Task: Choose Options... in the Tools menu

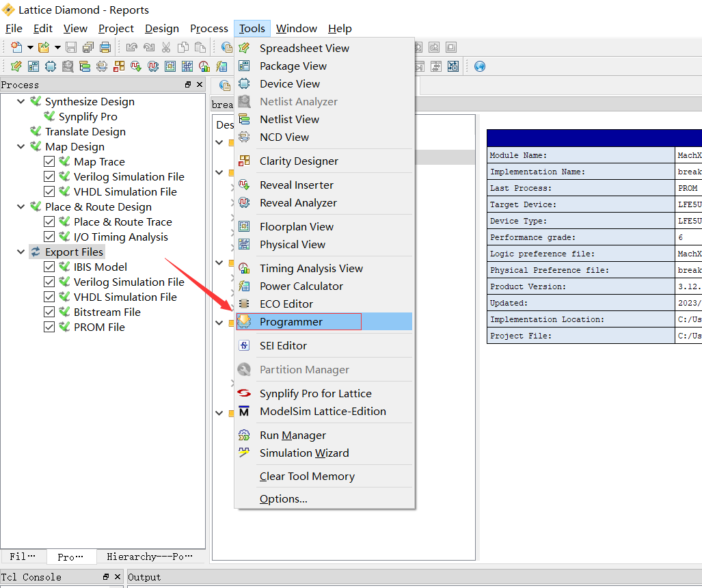Action: click(324, 499)
